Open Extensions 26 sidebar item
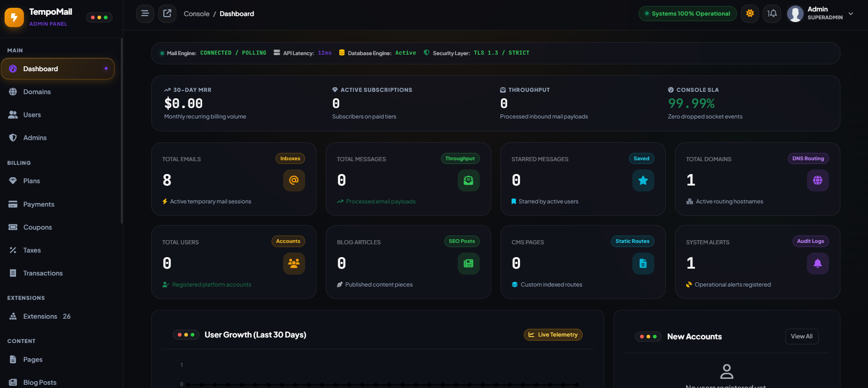 point(57,316)
